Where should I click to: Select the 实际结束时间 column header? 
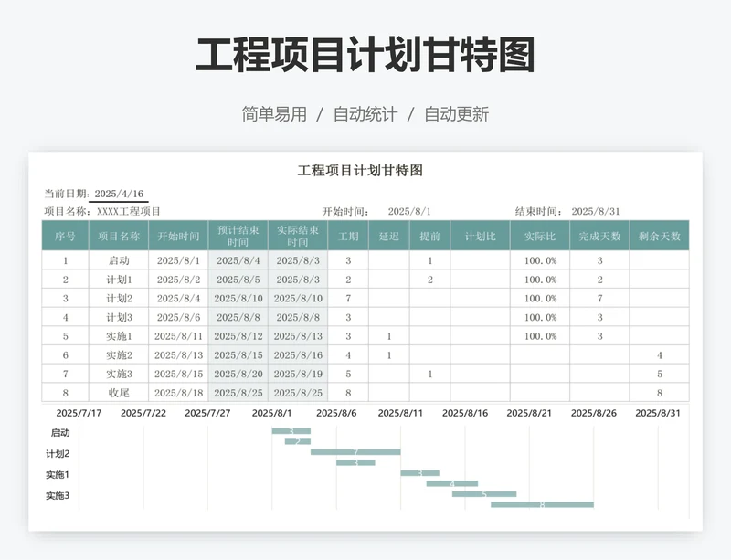tap(298, 236)
